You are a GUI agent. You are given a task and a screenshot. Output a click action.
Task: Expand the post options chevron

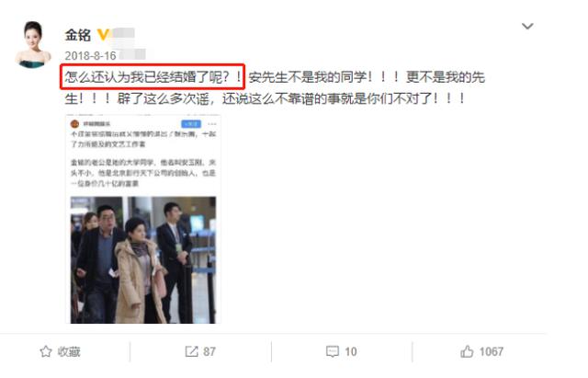(527, 27)
